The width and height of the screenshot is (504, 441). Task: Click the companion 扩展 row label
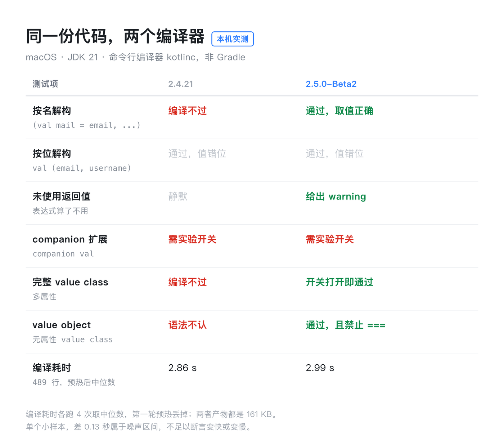click(x=70, y=239)
